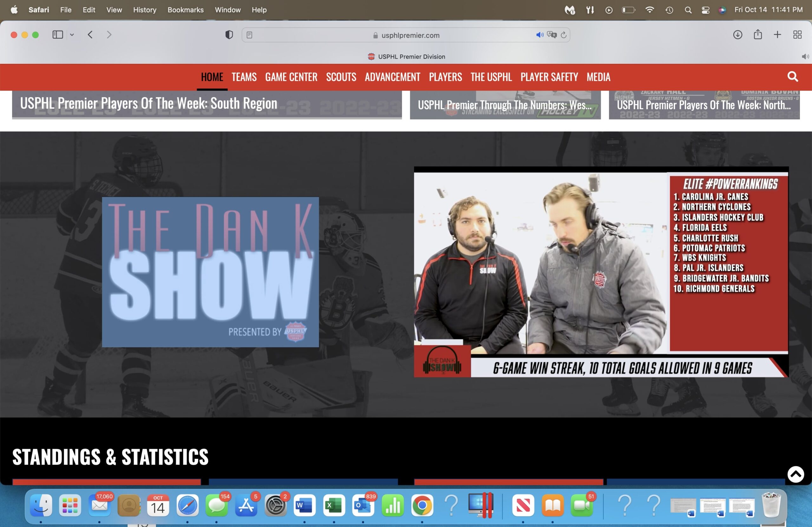The image size is (812, 527).
Task: Open FaceTime from the Dock
Action: [582, 505]
